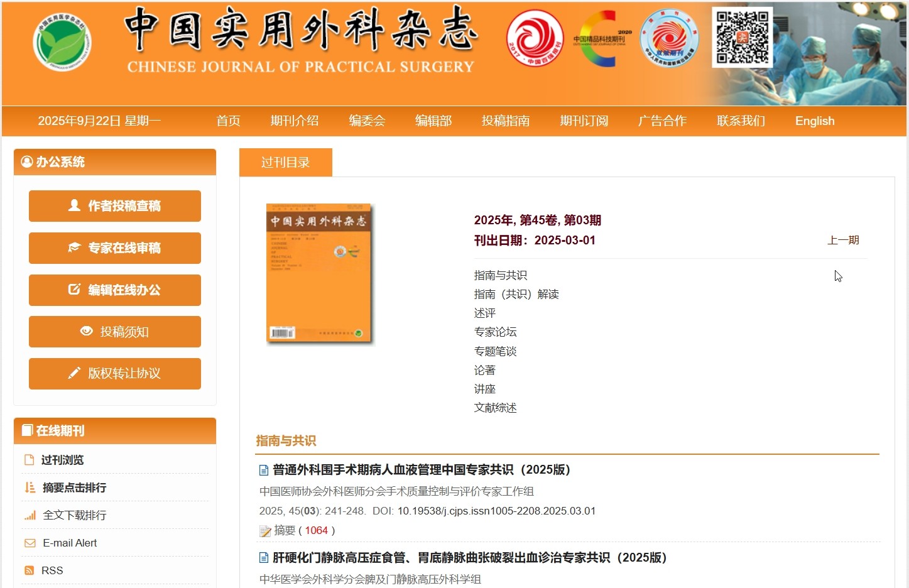This screenshot has height=588, width=909.
Task: Click the E-mail Alert envelope icon
Action: (30, 543)
